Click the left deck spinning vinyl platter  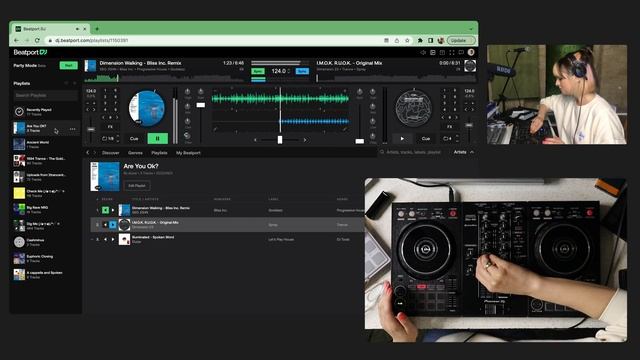click(x=147, y=108)
